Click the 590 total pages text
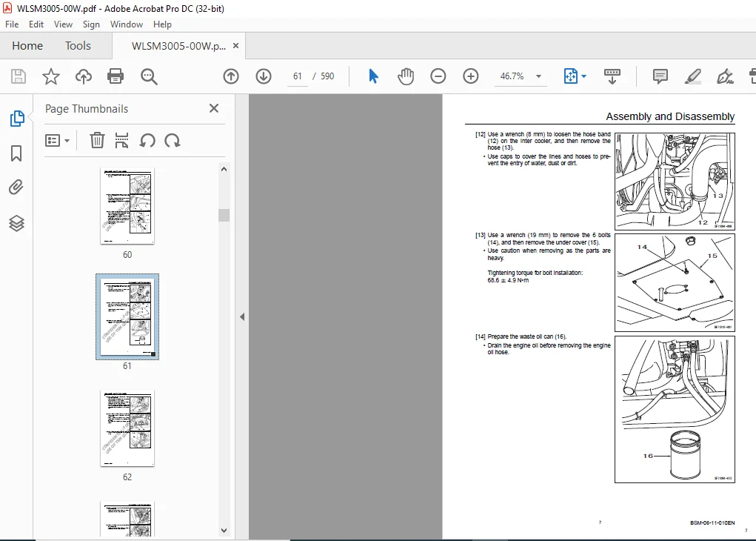This screenshot has width=756, height=541. point(327,76)
